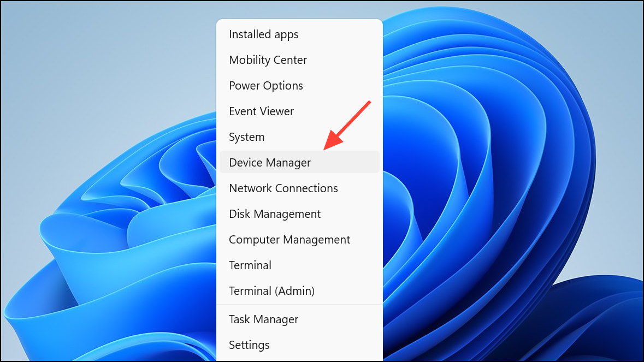Select Mobility Center entry
Viewport: 644px width, 362px height.
coord(299,60)
